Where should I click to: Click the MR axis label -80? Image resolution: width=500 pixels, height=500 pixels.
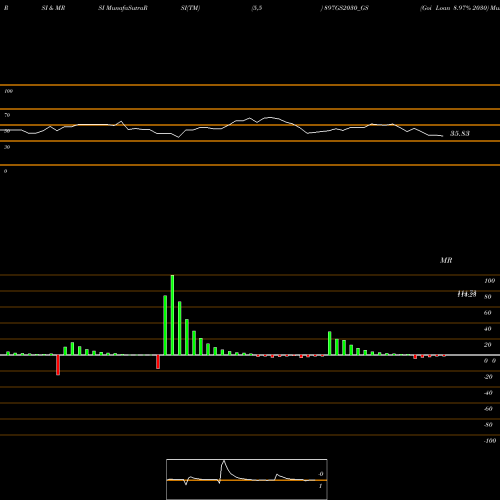pyautogui.click(x=488, y=425)
